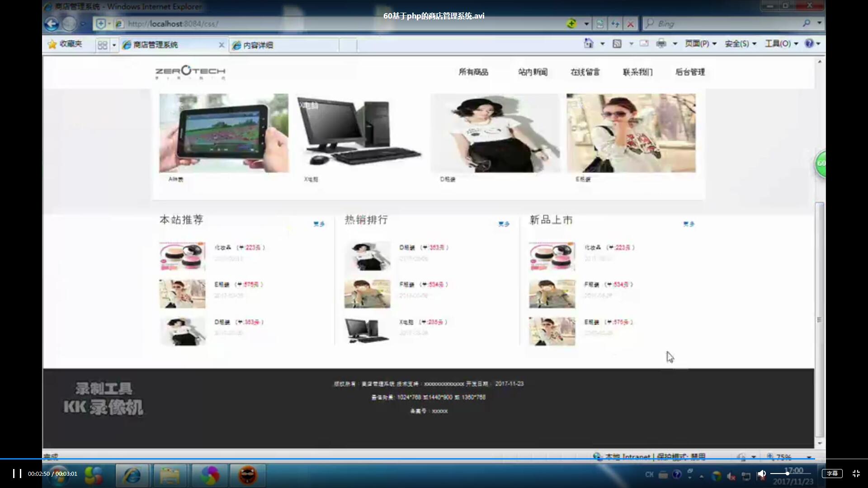The image size is (868, 488).
Task: Click the ZeroTech logo
Action: click(x=190, y=72)
